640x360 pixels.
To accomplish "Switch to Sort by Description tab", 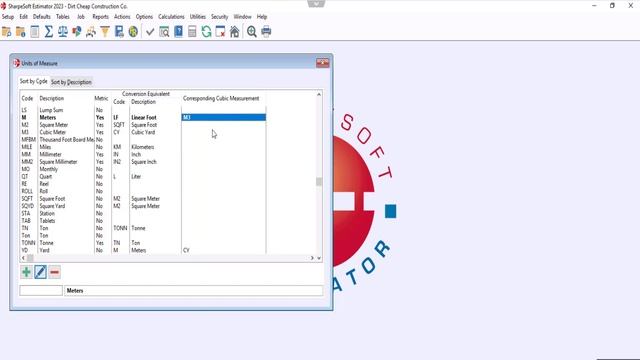I will [71, 82].
